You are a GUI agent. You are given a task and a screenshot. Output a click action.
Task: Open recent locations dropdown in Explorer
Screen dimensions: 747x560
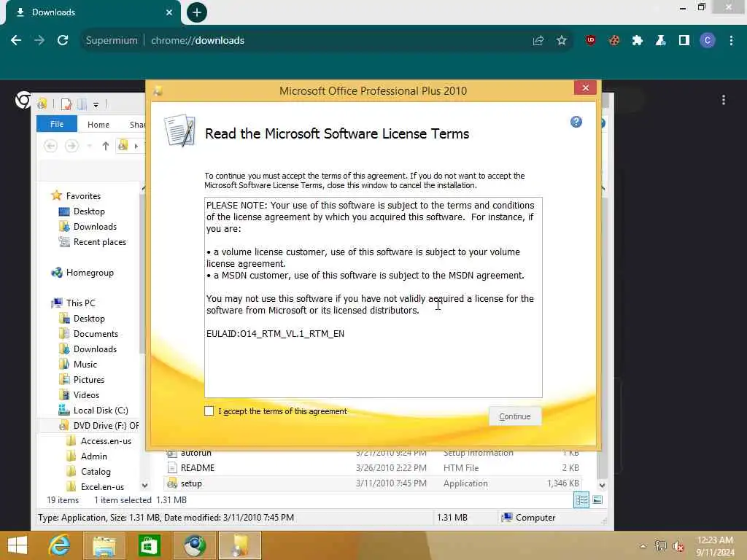[89, 146]
